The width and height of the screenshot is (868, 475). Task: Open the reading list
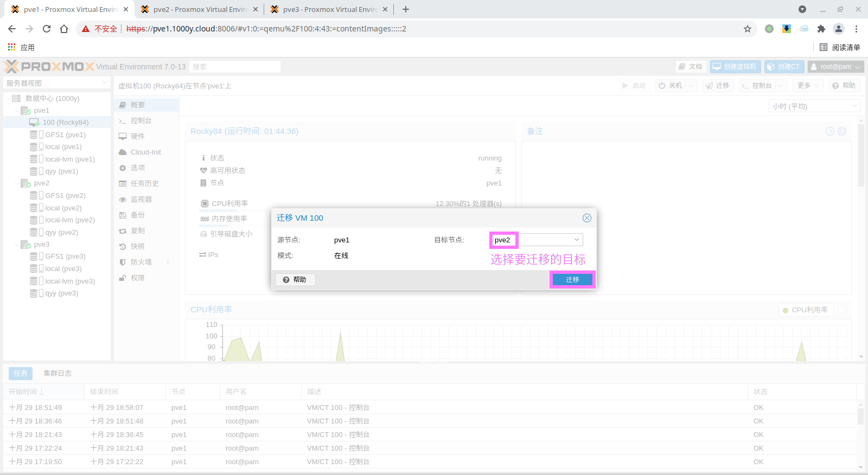tap(839, 47)
